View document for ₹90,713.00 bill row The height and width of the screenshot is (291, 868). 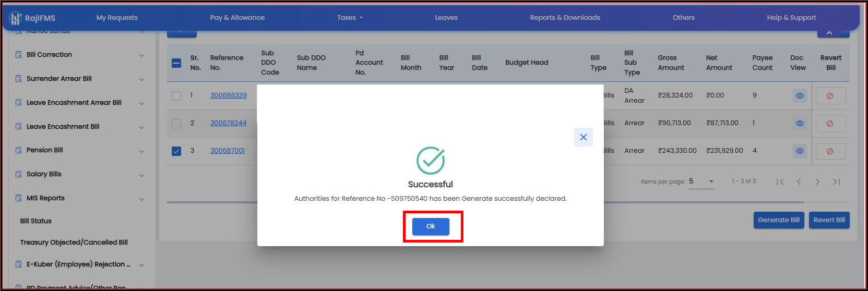(800, 124)
